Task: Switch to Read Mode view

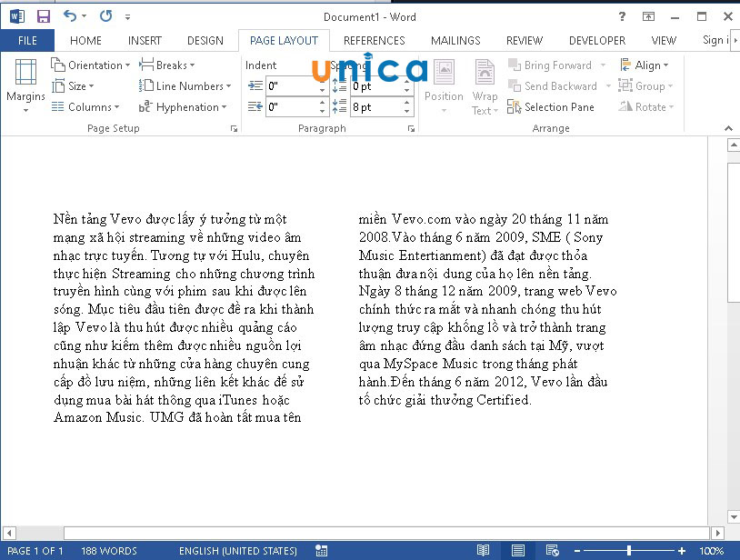Action: (x=483, y=551)
